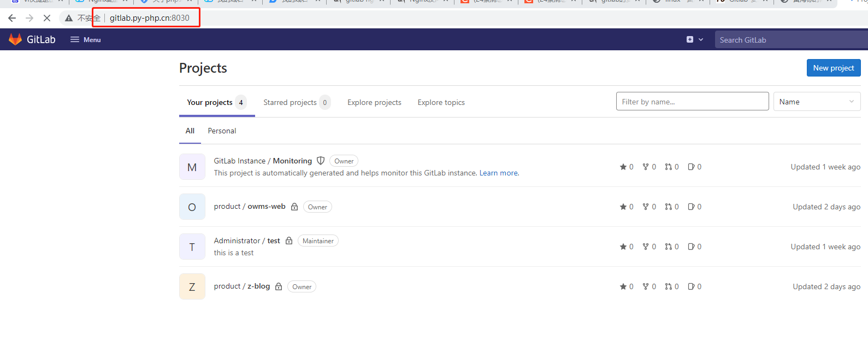Click the T avatar of test project

tap(192, 247)
